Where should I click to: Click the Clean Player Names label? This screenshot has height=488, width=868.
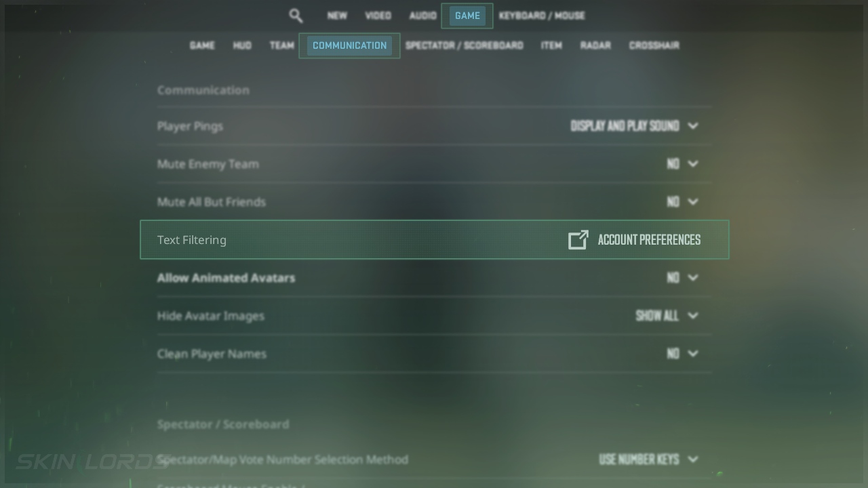[212, 354]
